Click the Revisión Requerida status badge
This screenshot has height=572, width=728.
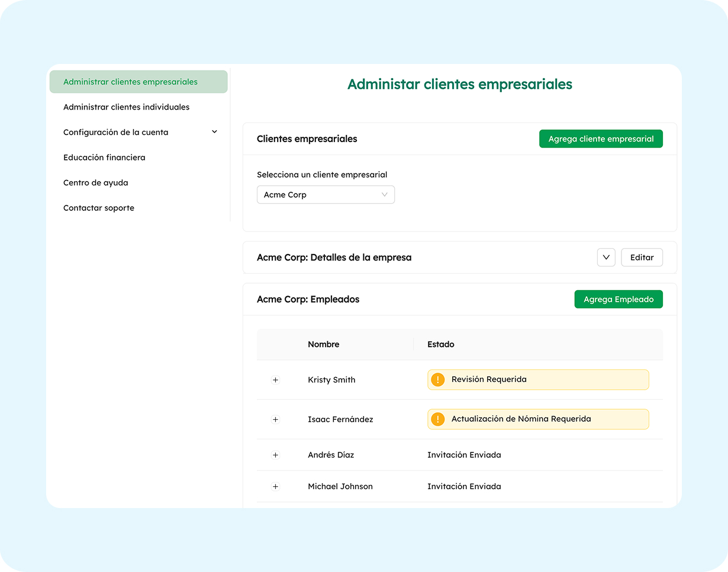[x=538, y=380]
